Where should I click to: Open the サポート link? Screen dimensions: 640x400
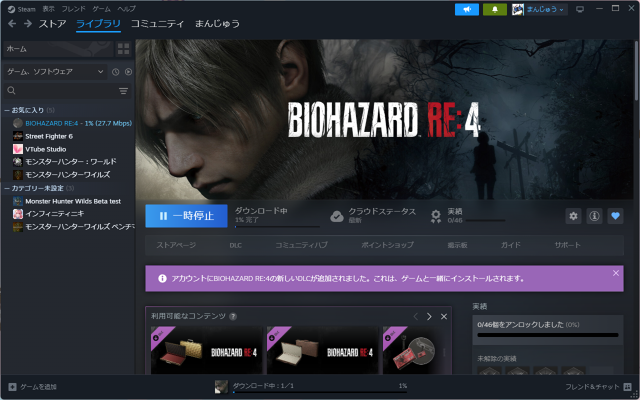click(567, 245)
